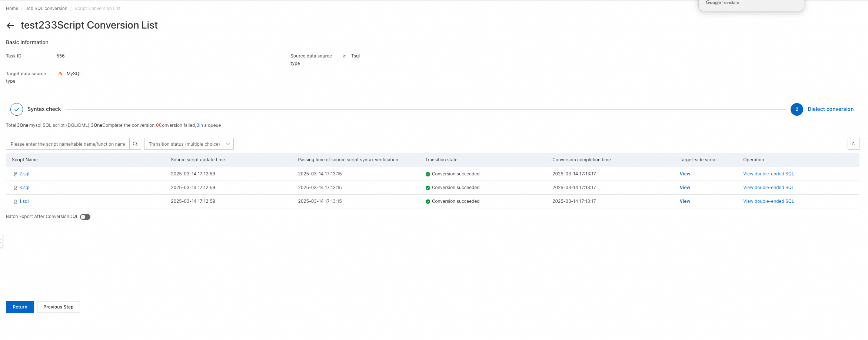
Task: Go to Home breadcrumb
Action: point(12,9)
